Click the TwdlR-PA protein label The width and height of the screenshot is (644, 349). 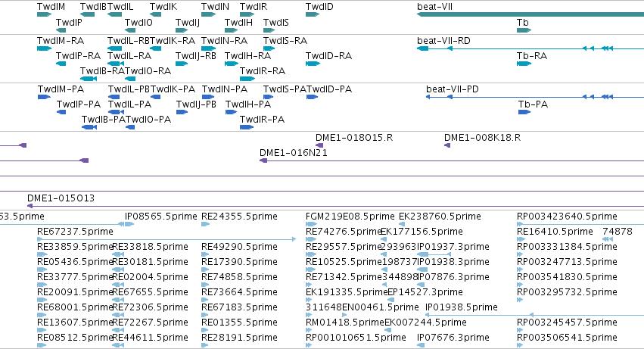pyautogui.click(x=262, y=120)
